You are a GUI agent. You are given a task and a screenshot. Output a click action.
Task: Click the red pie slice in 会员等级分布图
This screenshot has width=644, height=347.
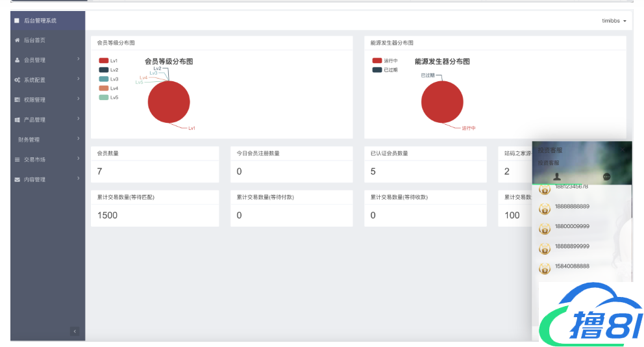tap(169, 103)
